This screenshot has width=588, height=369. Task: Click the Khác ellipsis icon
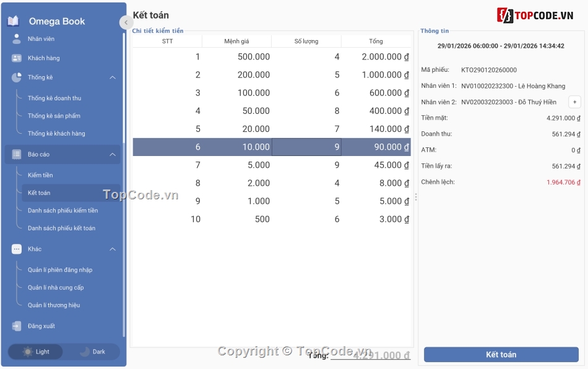17,249
